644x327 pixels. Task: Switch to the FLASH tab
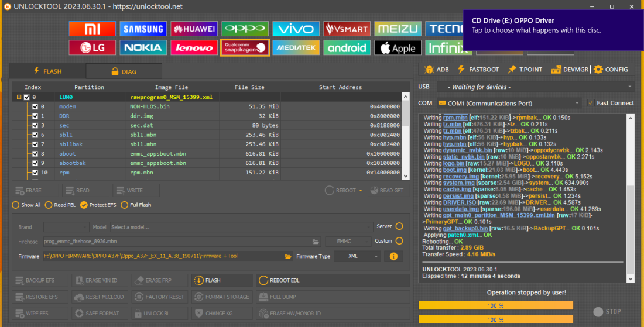coord(47,71)
